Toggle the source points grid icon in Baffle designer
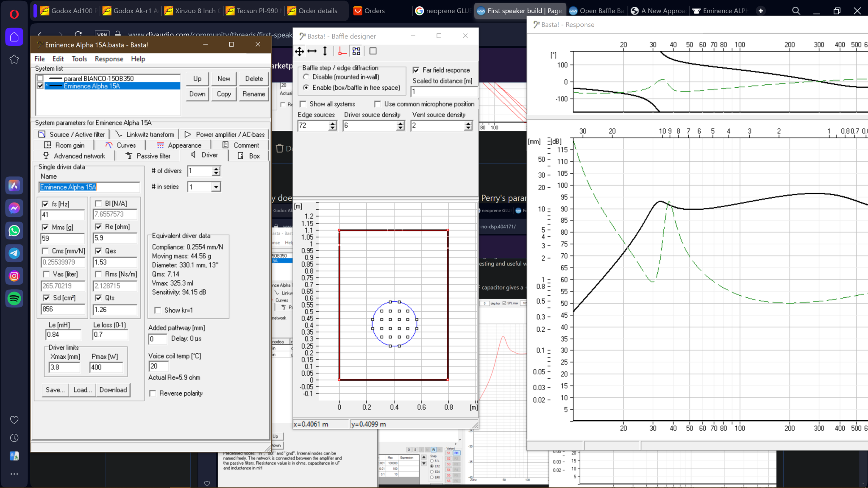Viewport: 868px width, 488px height. (356, 51)
